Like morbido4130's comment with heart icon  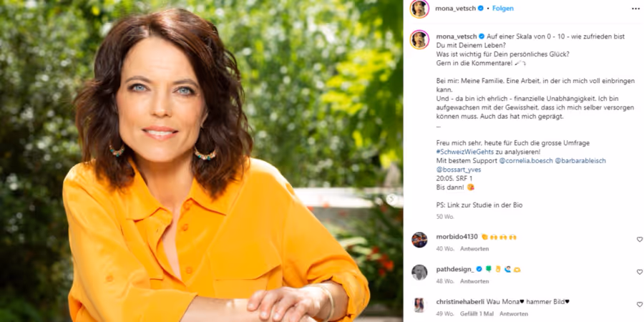pyautogui.click(x=639, y=239)
